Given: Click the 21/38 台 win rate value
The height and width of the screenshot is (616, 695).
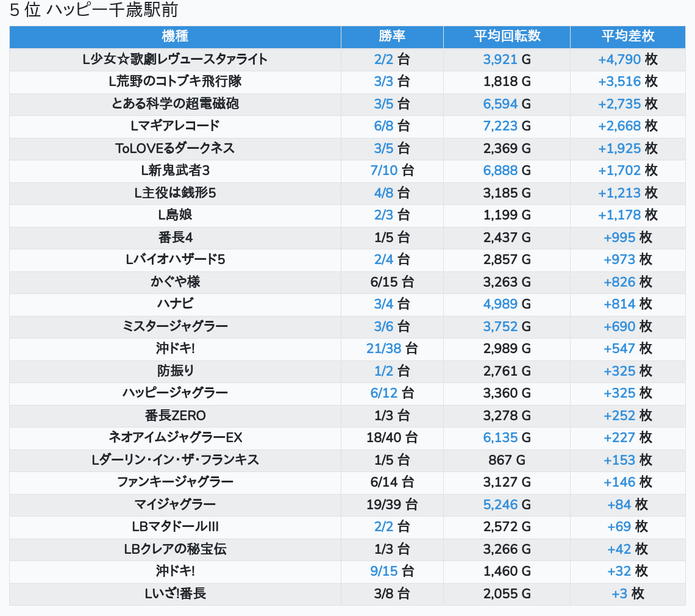Looking at the screenshot, I should click(391, 348).
